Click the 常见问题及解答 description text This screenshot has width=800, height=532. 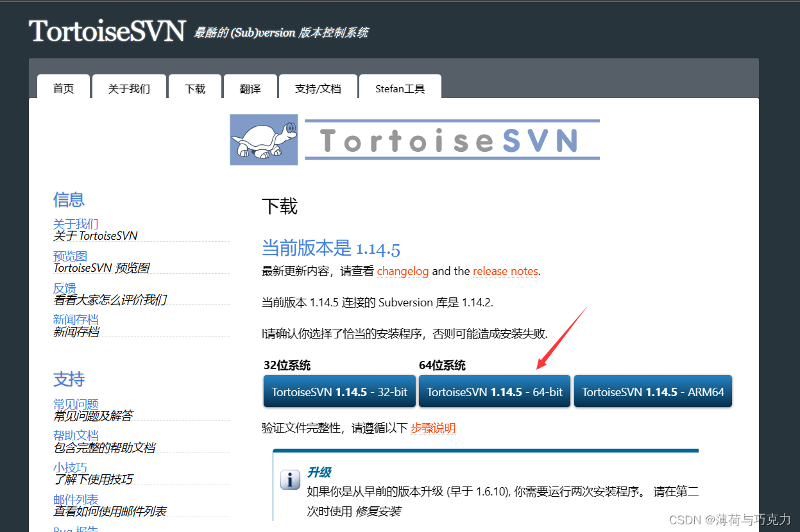93,416
